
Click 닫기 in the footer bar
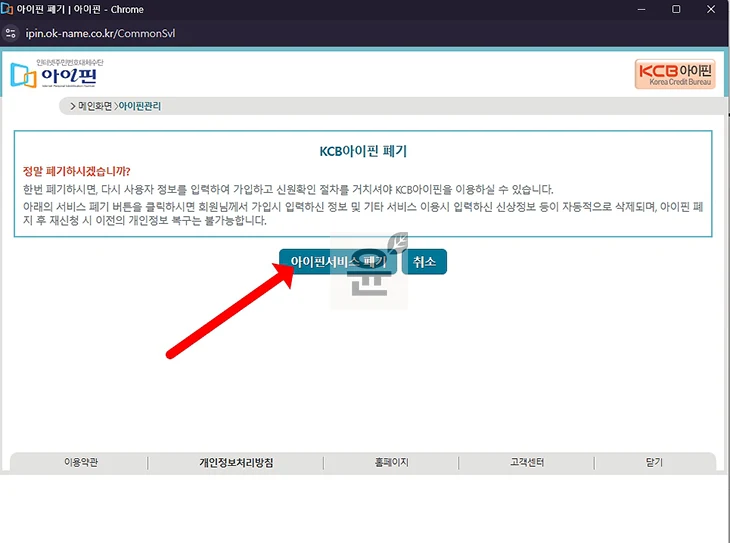tap(654, 463)
